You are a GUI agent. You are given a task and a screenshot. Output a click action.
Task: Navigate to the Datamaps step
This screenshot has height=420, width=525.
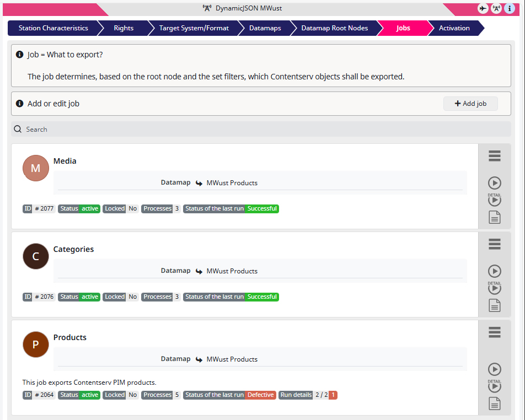coord(265,28)
